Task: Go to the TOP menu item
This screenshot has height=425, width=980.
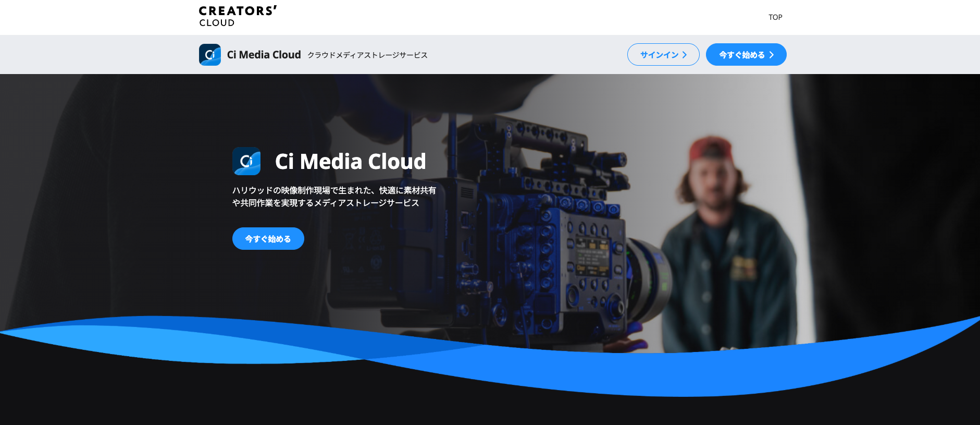Action: (775, 17)
